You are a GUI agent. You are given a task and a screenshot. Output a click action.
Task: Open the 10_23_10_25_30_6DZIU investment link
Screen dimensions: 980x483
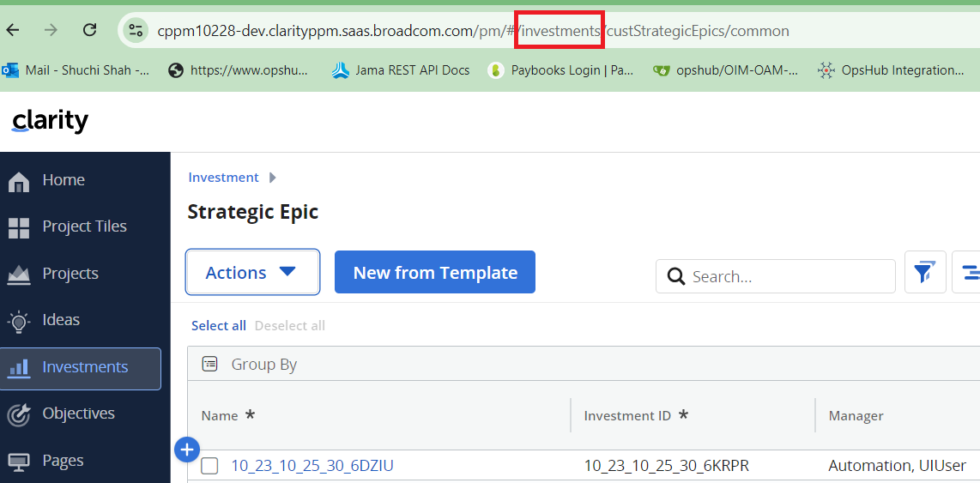(x=312, y=466)
